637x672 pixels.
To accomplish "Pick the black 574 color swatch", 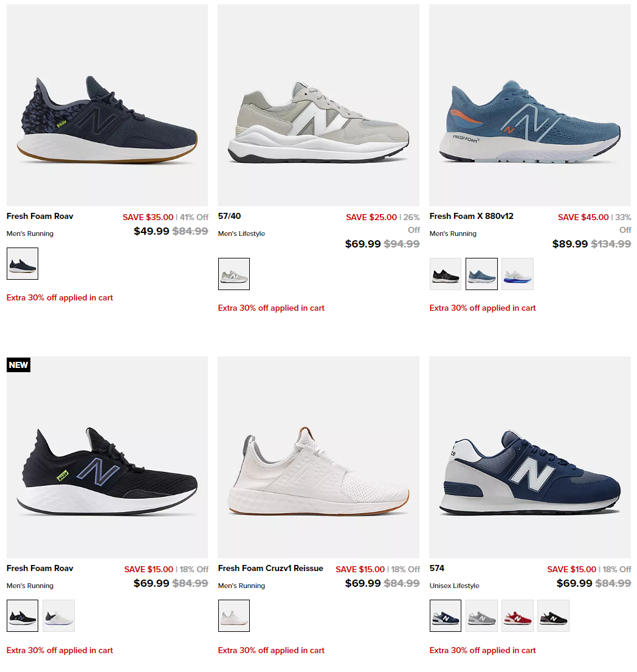I will [554, 616].
